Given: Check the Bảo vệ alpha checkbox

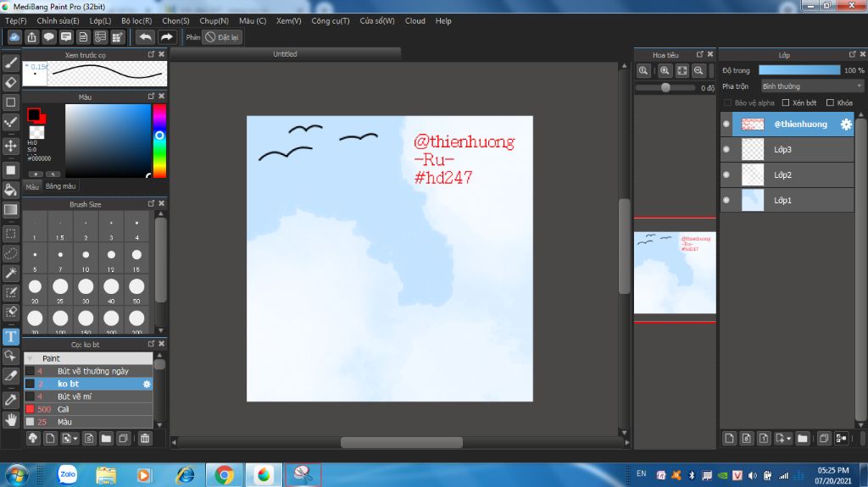Looking at the screenshot, I should [728, 103].
